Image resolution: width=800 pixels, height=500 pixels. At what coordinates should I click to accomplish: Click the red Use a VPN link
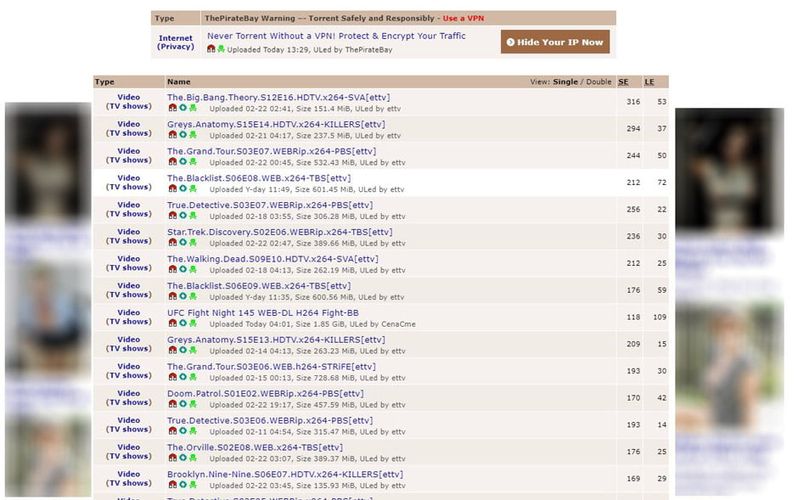[x=463, y=18]
